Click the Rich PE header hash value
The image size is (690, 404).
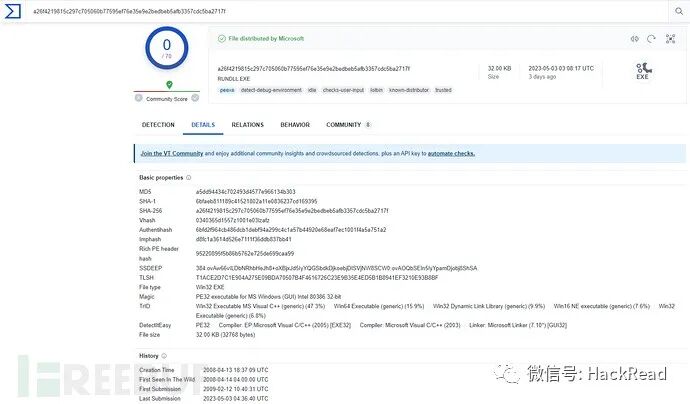point(245,254)
